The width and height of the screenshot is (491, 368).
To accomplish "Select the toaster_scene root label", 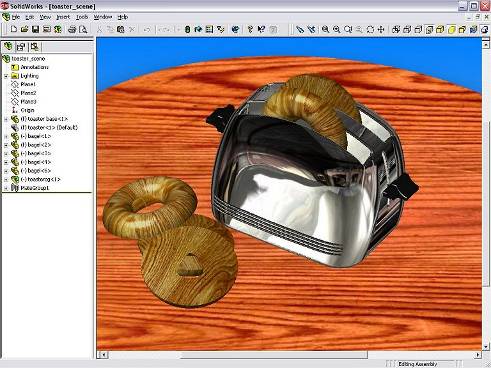I will tap(28, 59).
